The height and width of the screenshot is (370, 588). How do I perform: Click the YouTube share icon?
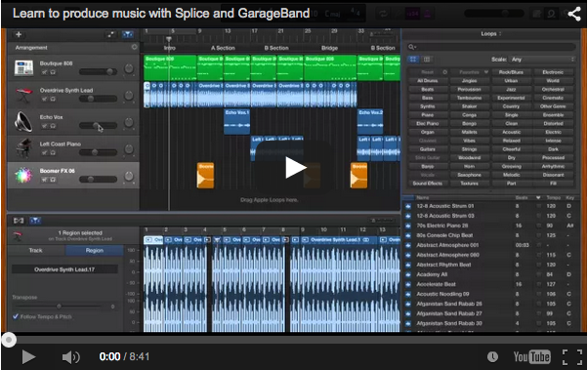[x=574, y=14]
